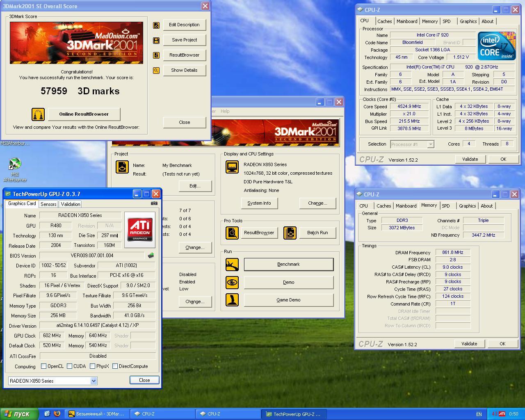Click Close button in GPU-Z

tap(144, 380)
